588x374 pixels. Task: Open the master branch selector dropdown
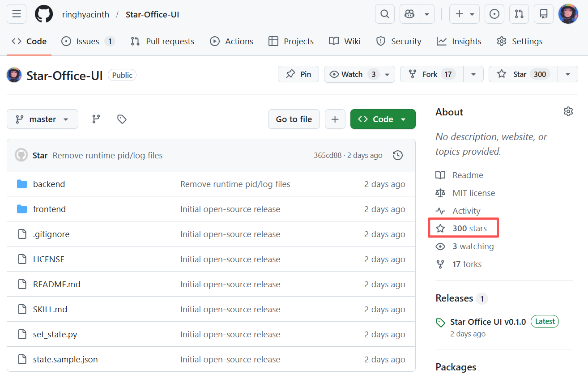coord(43,119)
